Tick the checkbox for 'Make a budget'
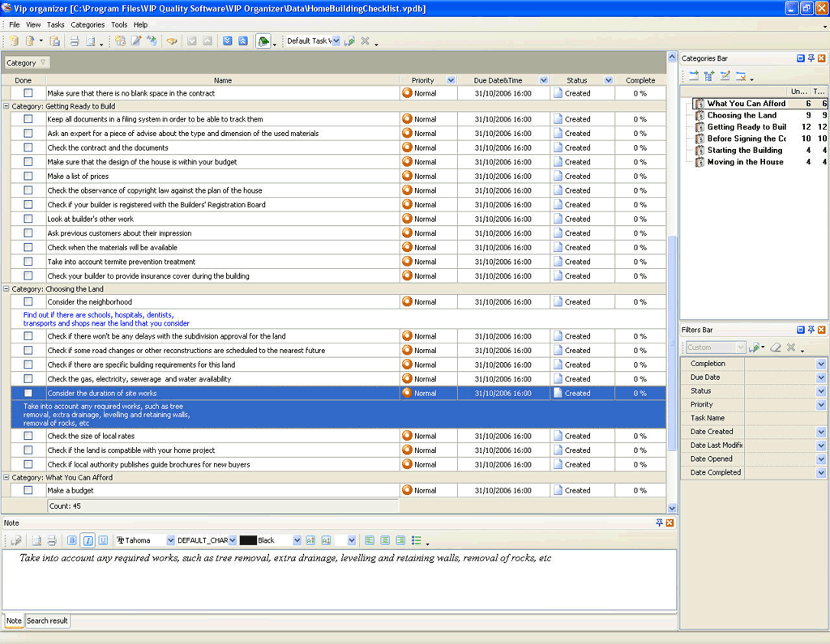Image resolution: width=830 pixels, height=644 pixels. click(28, 490)
